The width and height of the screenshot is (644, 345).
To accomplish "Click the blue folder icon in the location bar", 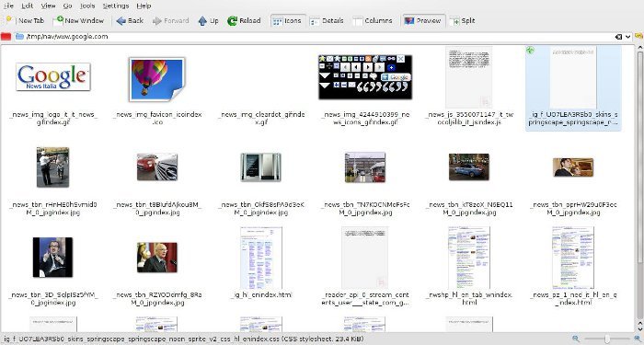I will pyautogui.click(x=19, y=37).
